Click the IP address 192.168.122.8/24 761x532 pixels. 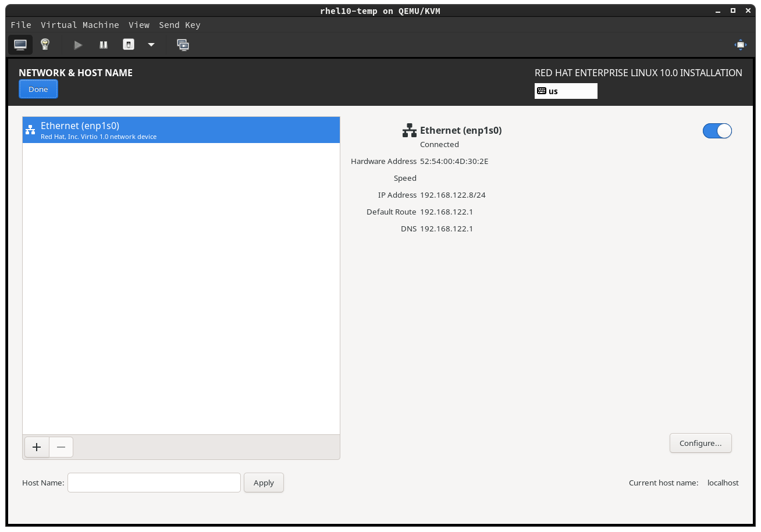(453, 195)
